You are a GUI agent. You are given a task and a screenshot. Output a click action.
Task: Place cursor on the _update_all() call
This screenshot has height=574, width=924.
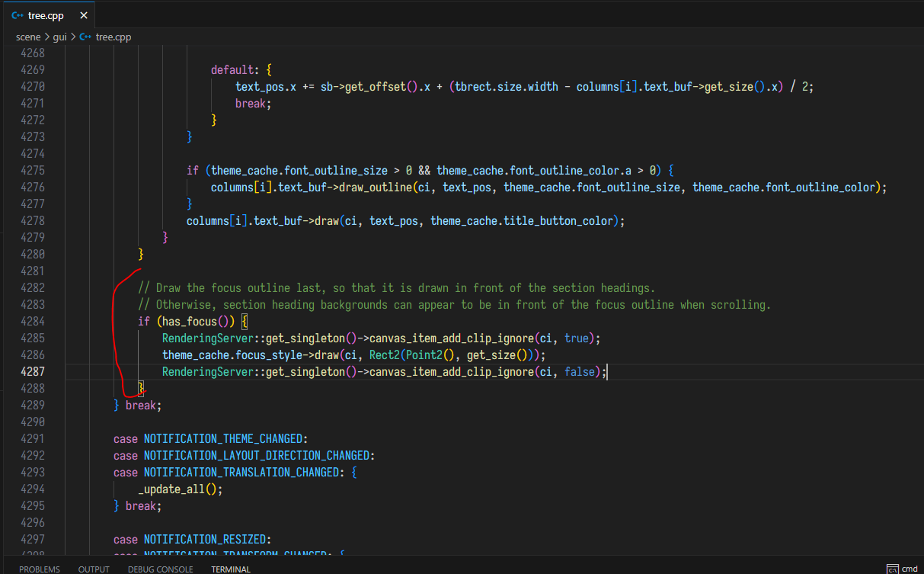174,489
